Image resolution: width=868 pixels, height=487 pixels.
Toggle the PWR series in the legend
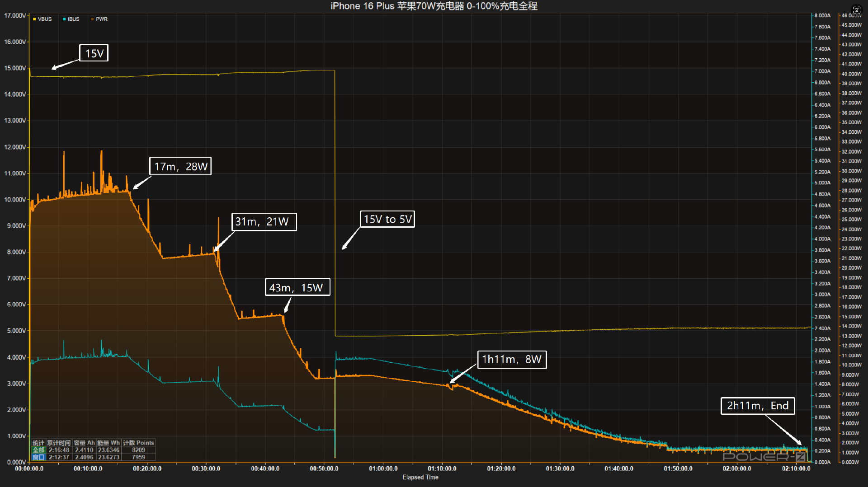[99, 19]
